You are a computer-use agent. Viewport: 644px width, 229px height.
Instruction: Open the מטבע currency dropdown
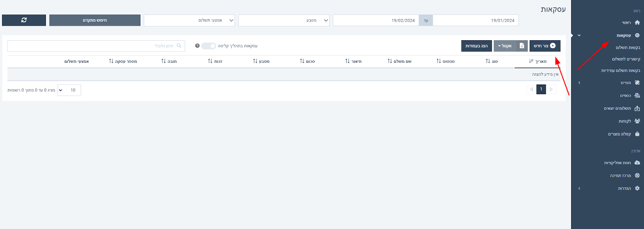tap(284, 21)
